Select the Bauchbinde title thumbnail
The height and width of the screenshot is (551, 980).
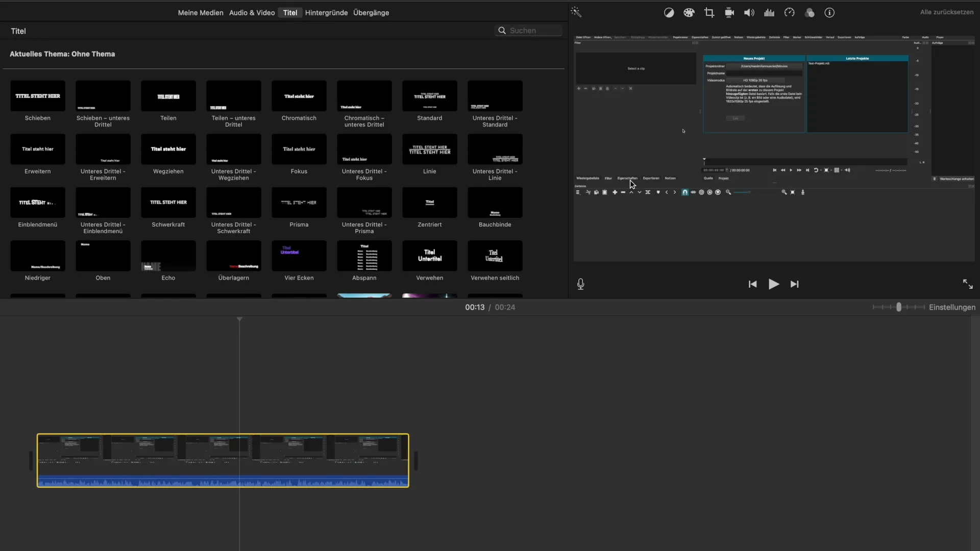pos(495,203)
